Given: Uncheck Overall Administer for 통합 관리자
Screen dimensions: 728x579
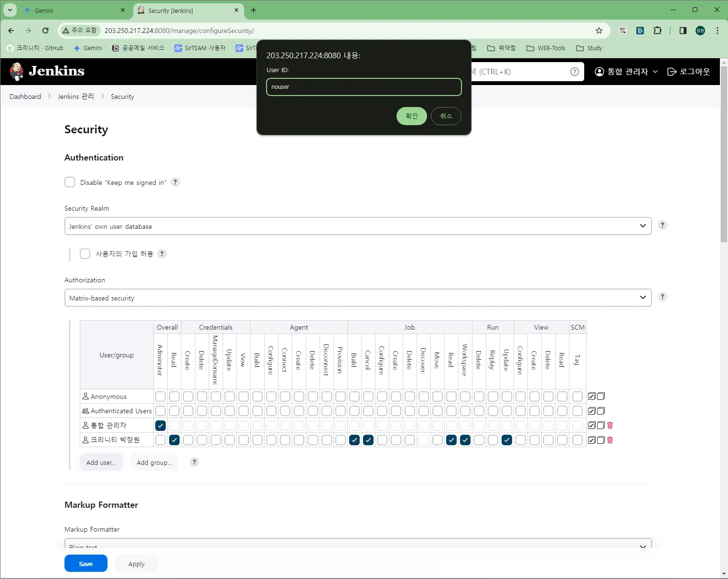Looking at the screenshot, I should tap(161, 425).
